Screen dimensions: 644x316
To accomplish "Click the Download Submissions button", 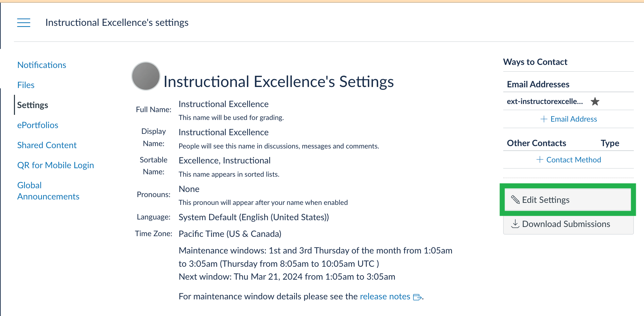I will [x=566, y=224].
